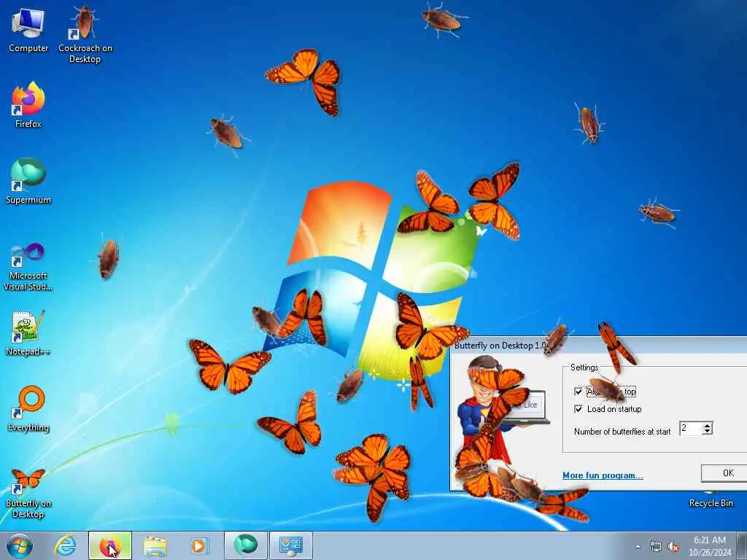Switch to Firefox in the taskbar
This screenshot has height=560, width=747.
(110, 545)
